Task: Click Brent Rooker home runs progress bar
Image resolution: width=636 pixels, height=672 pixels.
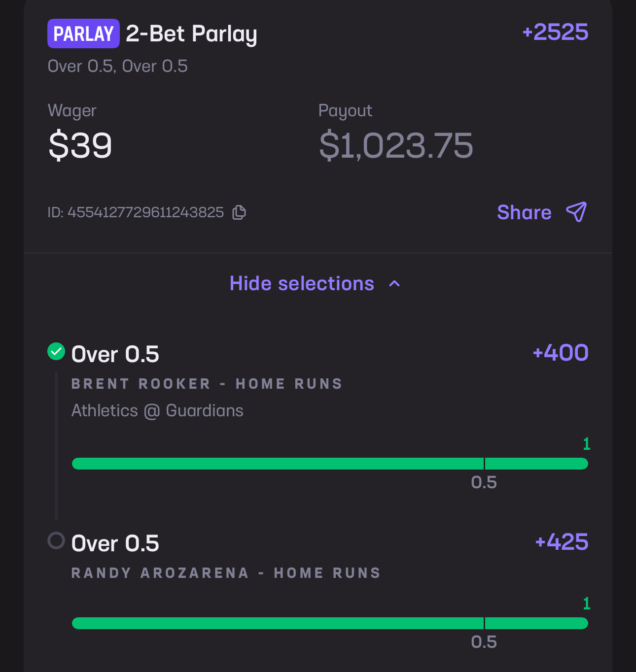Action: 329,464
